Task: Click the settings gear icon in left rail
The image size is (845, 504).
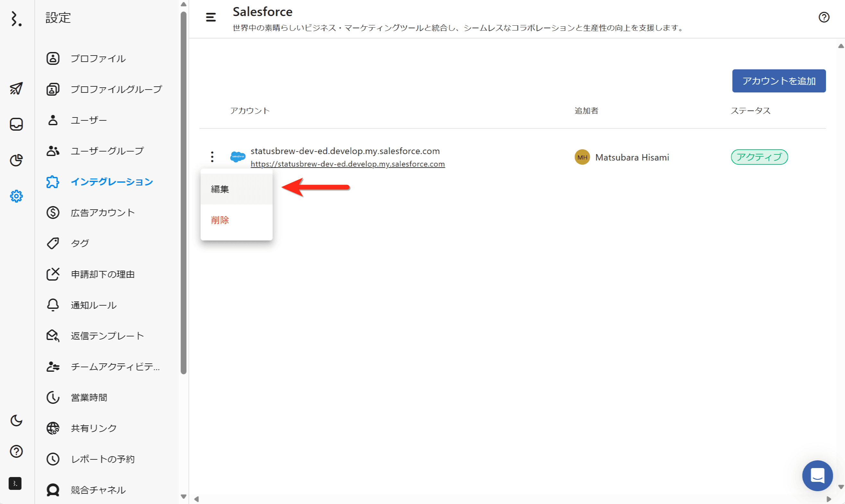Action: point(16,196)
